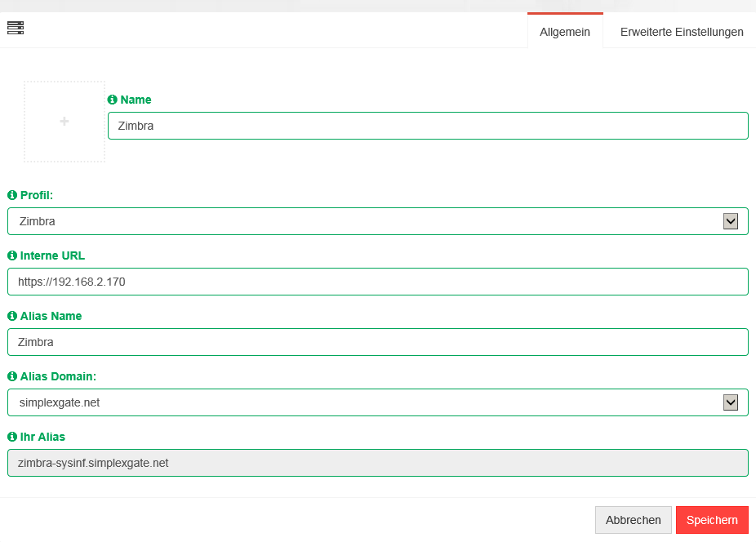Screen dimensions: 756x542
Task: Click the Profil: label
Action: tap(37, 195)
